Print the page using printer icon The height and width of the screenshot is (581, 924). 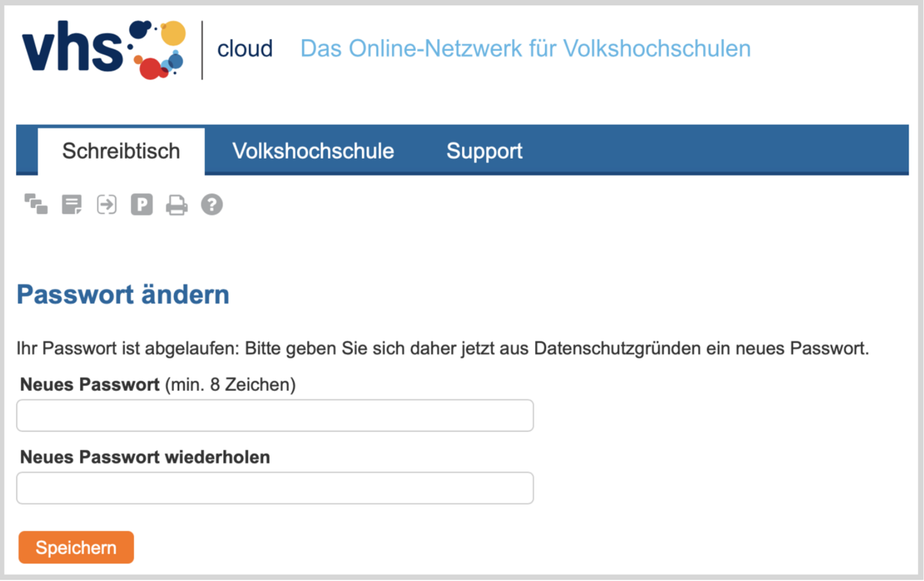[176, 205]
